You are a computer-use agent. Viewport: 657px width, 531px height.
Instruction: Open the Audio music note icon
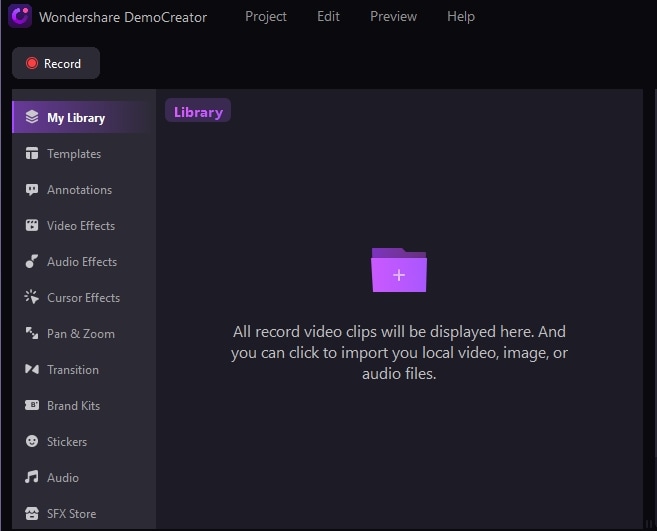[x=32, y=477]
